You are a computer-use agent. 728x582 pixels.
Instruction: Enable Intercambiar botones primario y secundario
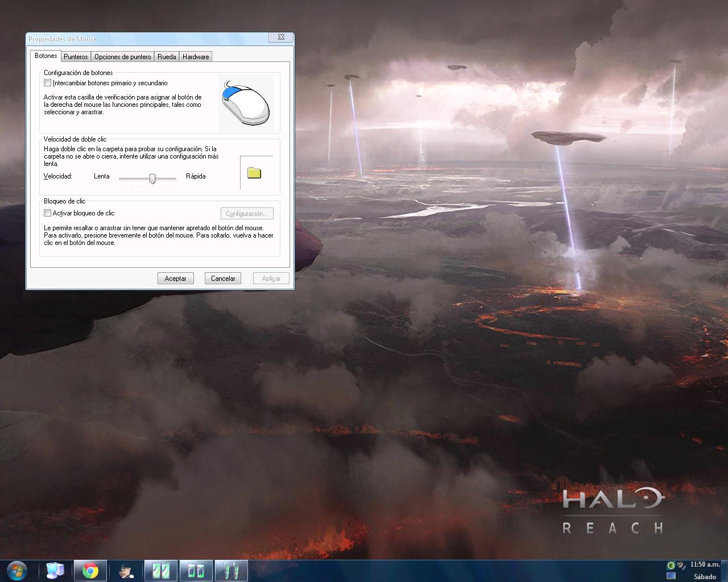(48, 82)
